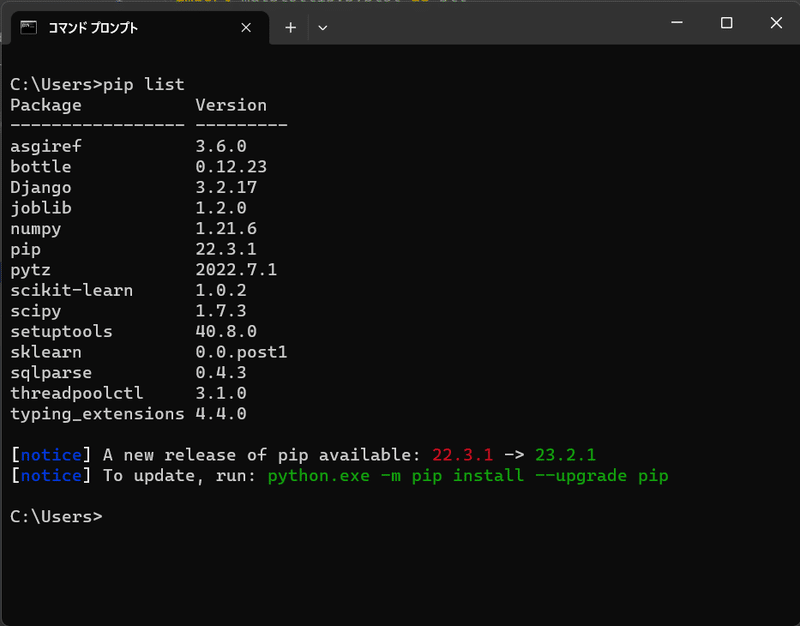
Task: Click the 'numpy' package name
Action: coord(36,229)
